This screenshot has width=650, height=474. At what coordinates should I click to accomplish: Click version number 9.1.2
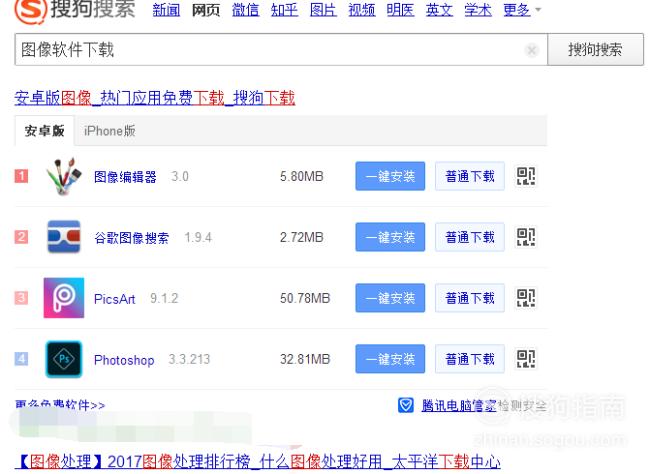pos(164,298)
